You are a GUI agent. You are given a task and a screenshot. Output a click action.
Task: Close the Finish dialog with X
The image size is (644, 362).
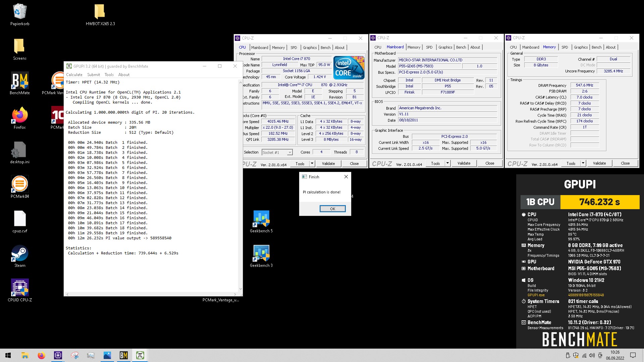coord(346,177)
